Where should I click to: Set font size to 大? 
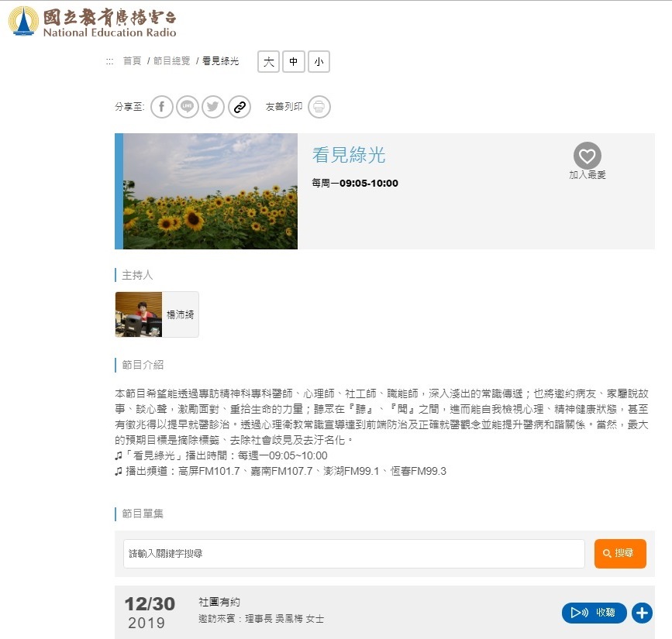(x=269, y=62)
